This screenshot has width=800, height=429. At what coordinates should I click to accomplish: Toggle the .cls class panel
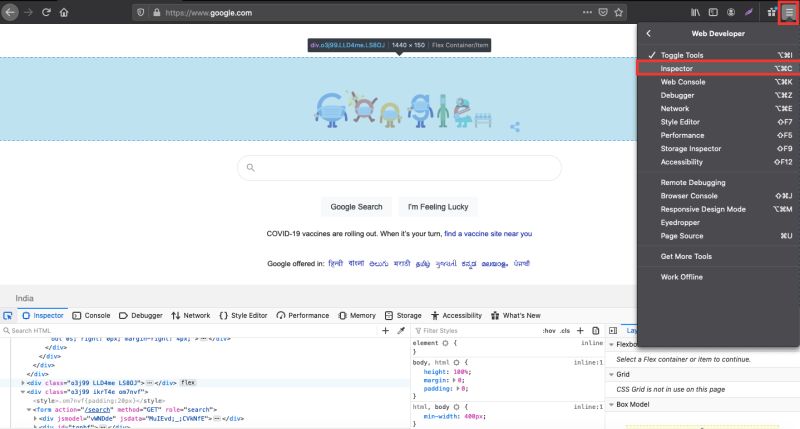[565, 331]
